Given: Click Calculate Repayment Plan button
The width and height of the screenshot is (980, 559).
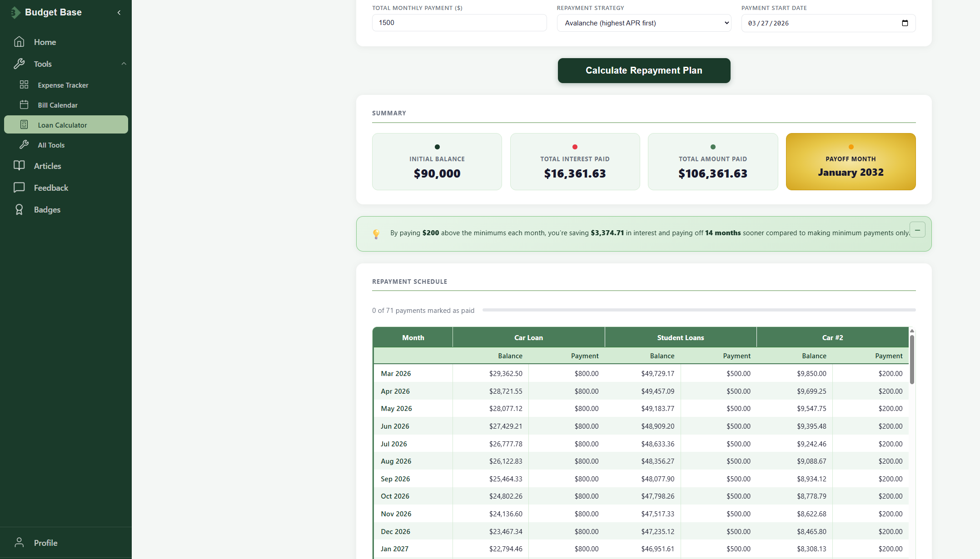Looking at the screenshot, I should pos(644,70).
